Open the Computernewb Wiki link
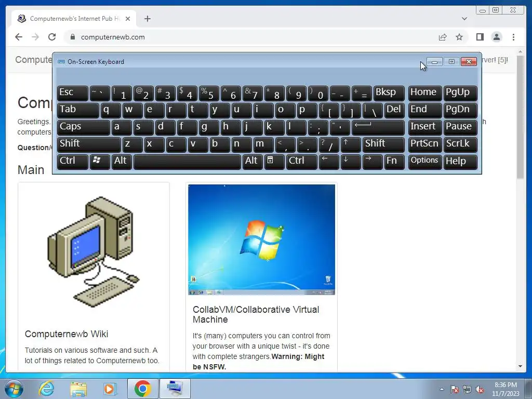 66,334
